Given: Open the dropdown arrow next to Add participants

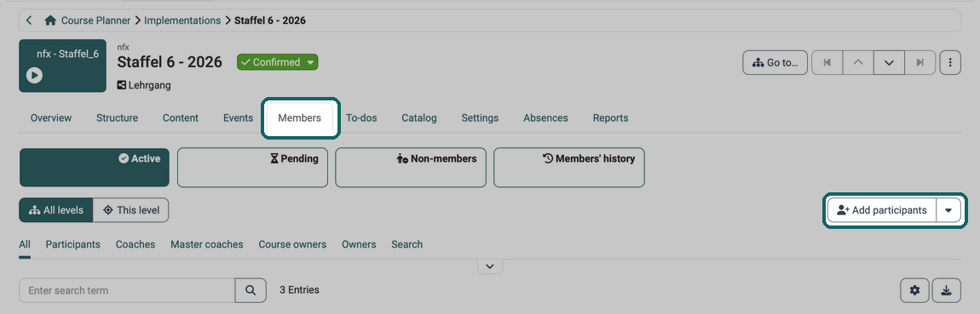Looking at the screenshot, I should pos(948,210).
